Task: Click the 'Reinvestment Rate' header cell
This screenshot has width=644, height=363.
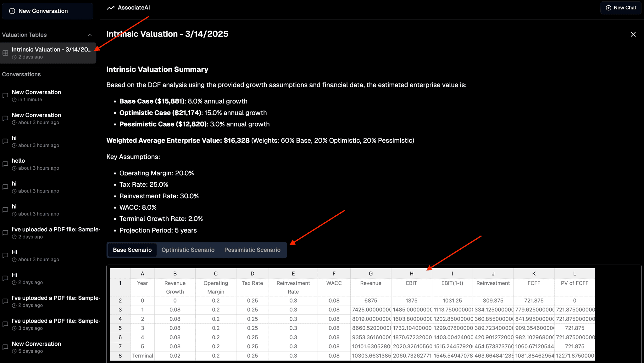Action: coord(293,287)
